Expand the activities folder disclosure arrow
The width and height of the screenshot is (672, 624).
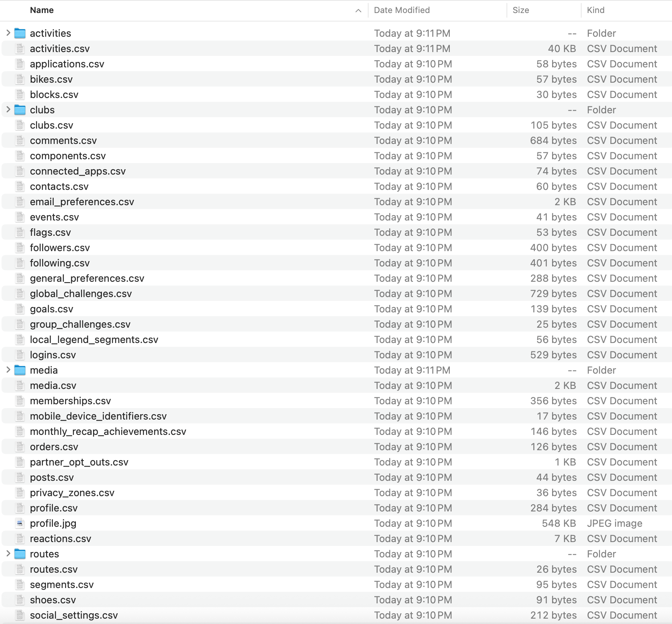pos(8,33)
